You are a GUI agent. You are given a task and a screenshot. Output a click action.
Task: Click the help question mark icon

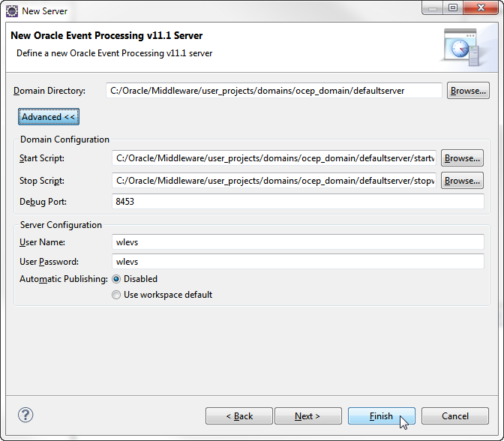click(x=25, y=415)
